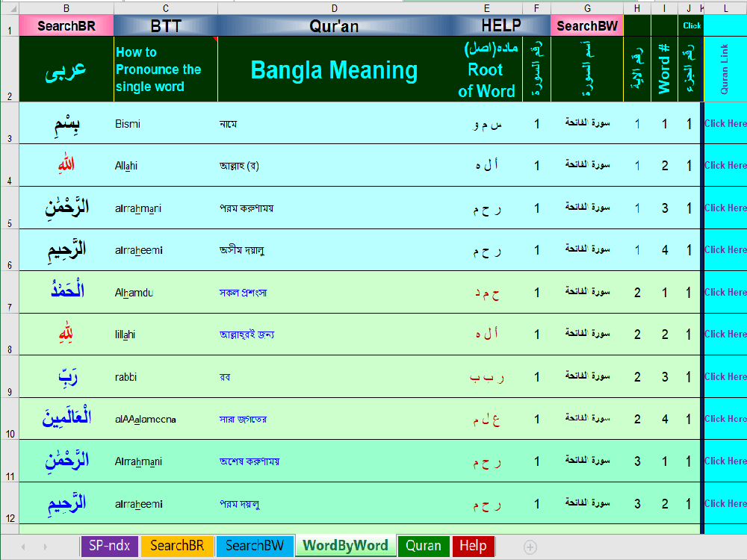
Task: Click the 'Quran Link' rotated header
Action: 725,69
